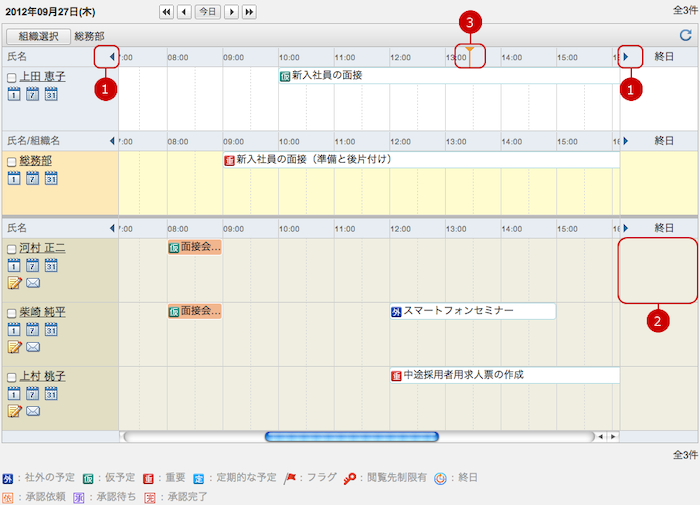
Task: Jump to today with 今日 button
Action: point(207,12)
